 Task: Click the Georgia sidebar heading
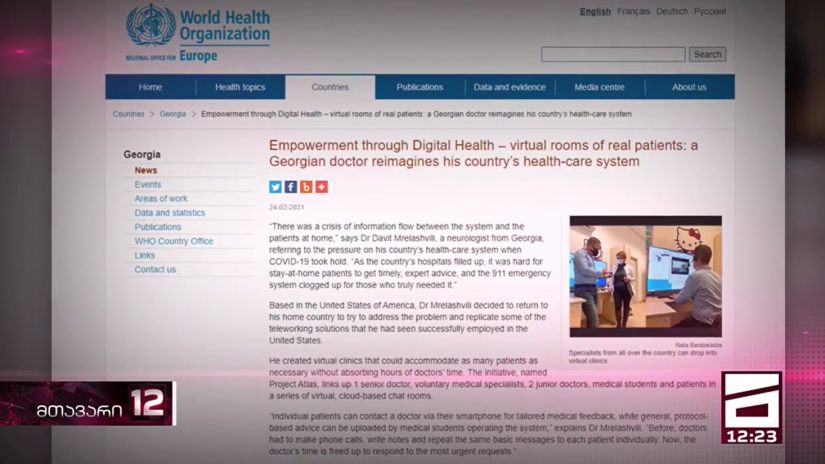142,154
